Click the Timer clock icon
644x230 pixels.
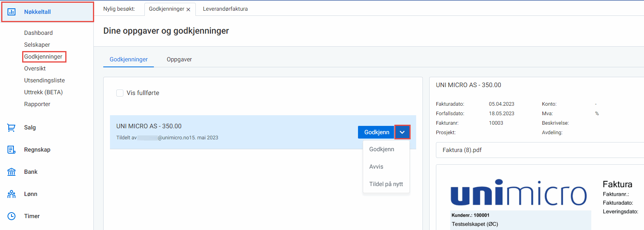point(11,216)
